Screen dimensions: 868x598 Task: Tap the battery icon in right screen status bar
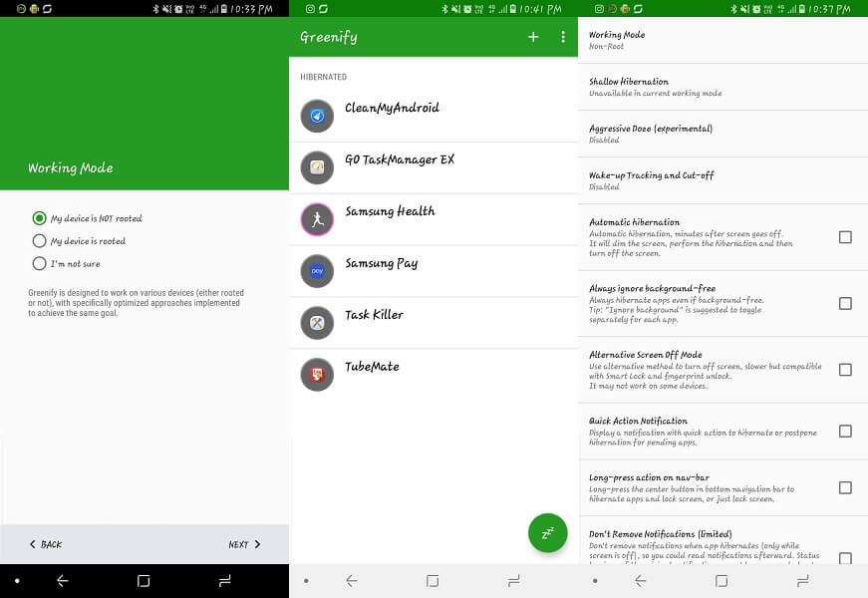(x=801, y=9)
